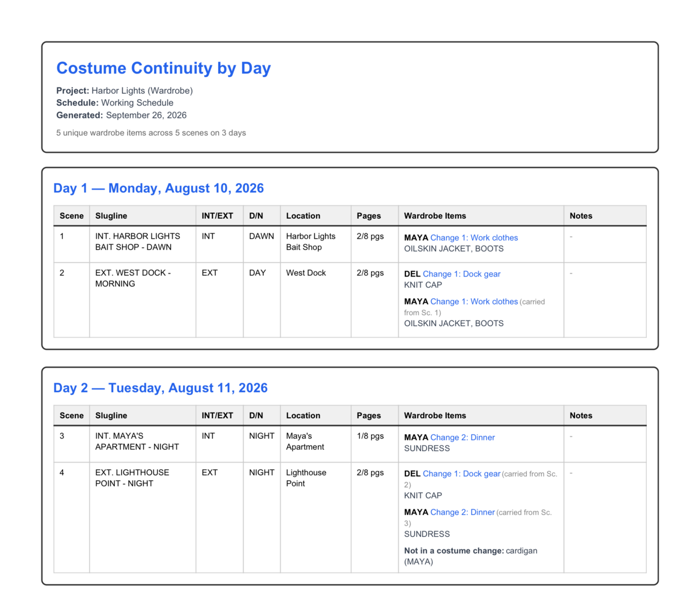
Task: Select slugline INT. HARBOR LIGHTS BAIT SHOP - DAWN
Action: coord(138,242)
